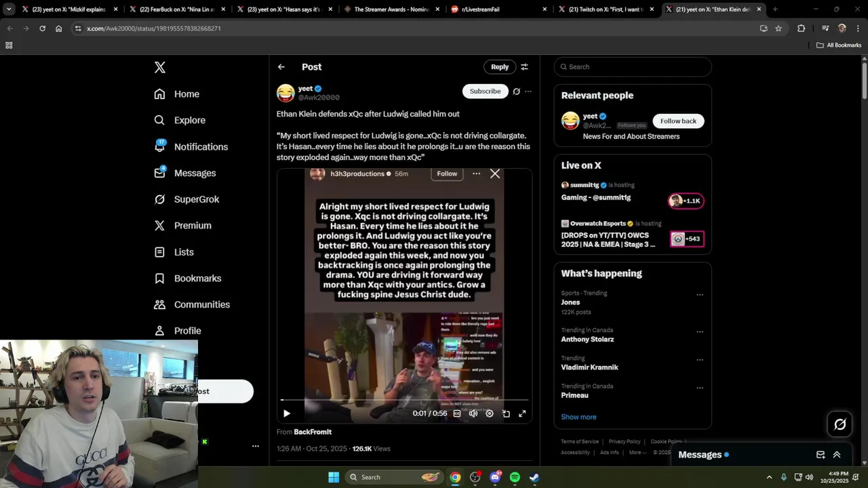
Task: Click the X search field
Action: pyautogui.click(x=633, y=67)
